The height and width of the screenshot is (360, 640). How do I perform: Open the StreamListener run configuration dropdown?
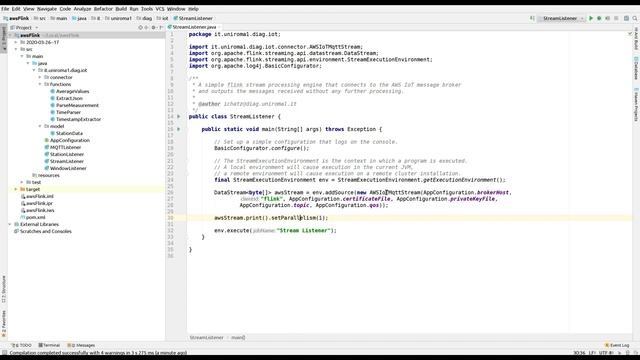[x=561, y=18]
